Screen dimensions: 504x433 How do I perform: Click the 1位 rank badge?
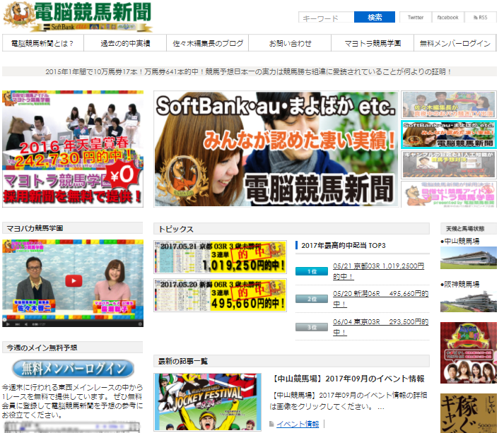point(312,271)
